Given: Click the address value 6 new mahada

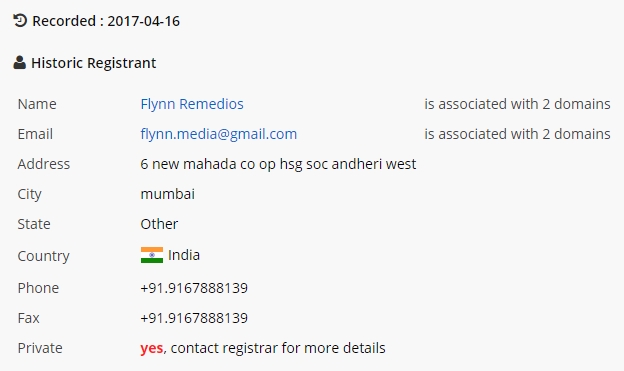Looking at the screenshot, I should [x=278, y=164].
